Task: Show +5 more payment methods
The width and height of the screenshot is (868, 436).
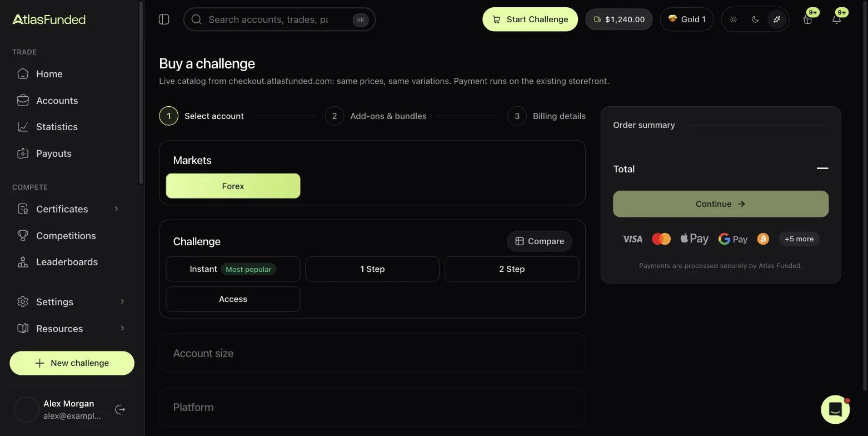Action: [x=799, y=239]
